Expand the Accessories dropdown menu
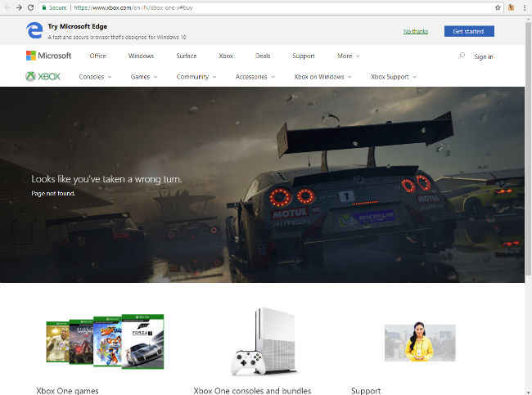This screenshot has height=395, width=532. click(x=255, y=77)
